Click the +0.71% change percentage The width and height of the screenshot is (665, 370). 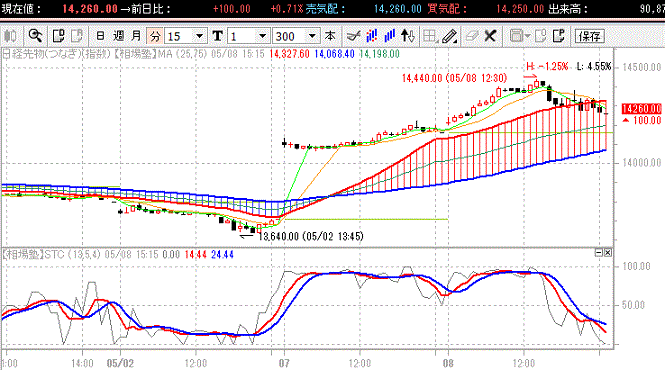(287, 9)
